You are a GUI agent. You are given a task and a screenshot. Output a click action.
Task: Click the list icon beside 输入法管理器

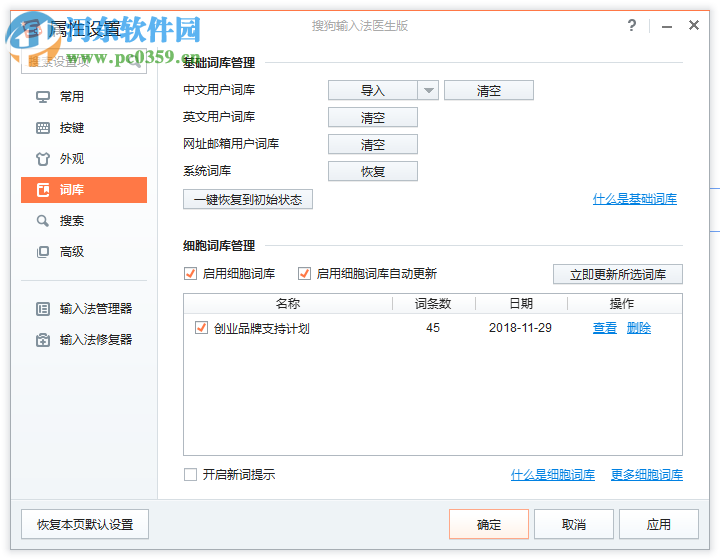tap(43, 309)
